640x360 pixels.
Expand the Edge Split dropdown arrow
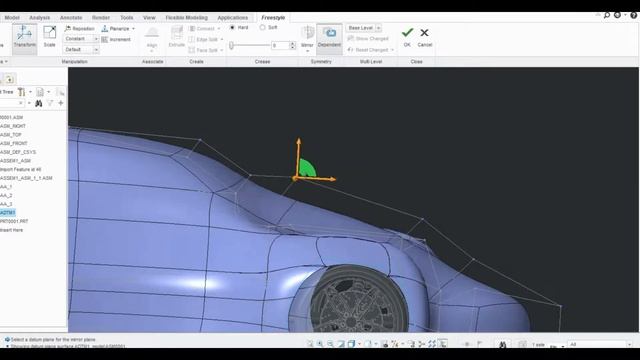[x=222, y=40]
